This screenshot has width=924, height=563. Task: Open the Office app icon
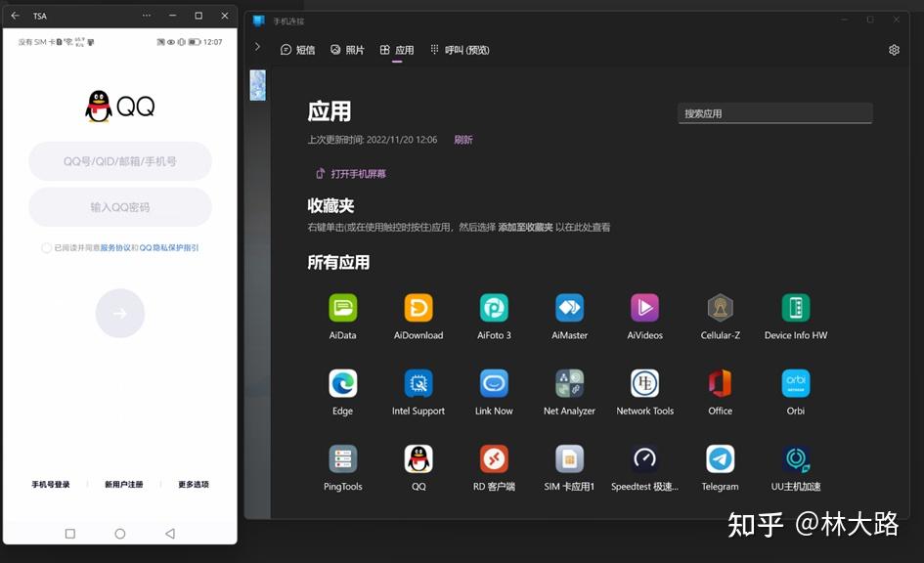(x=720, y=383)
